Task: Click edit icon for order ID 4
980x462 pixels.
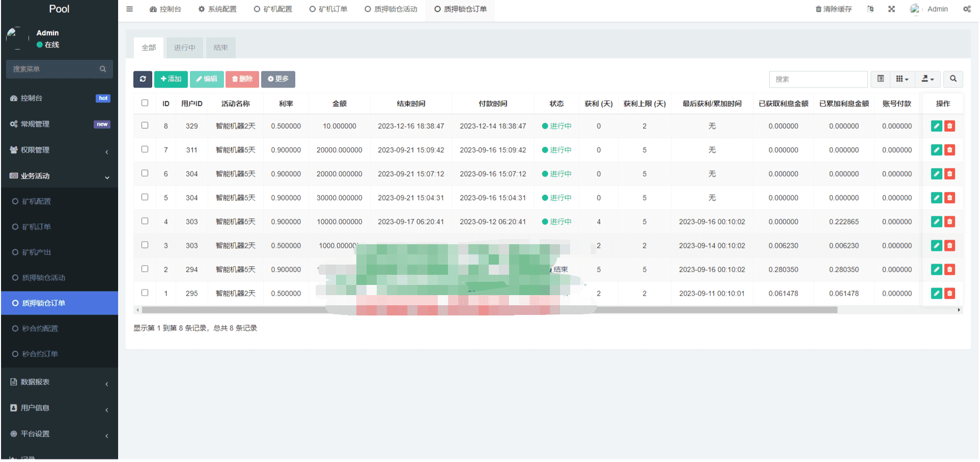Action: tap(936, 222)
